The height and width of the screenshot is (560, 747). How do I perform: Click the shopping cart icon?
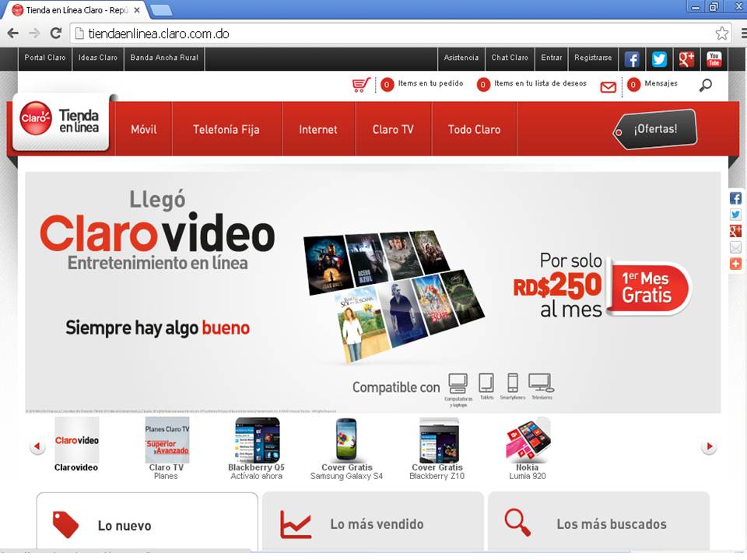(361, 85)
